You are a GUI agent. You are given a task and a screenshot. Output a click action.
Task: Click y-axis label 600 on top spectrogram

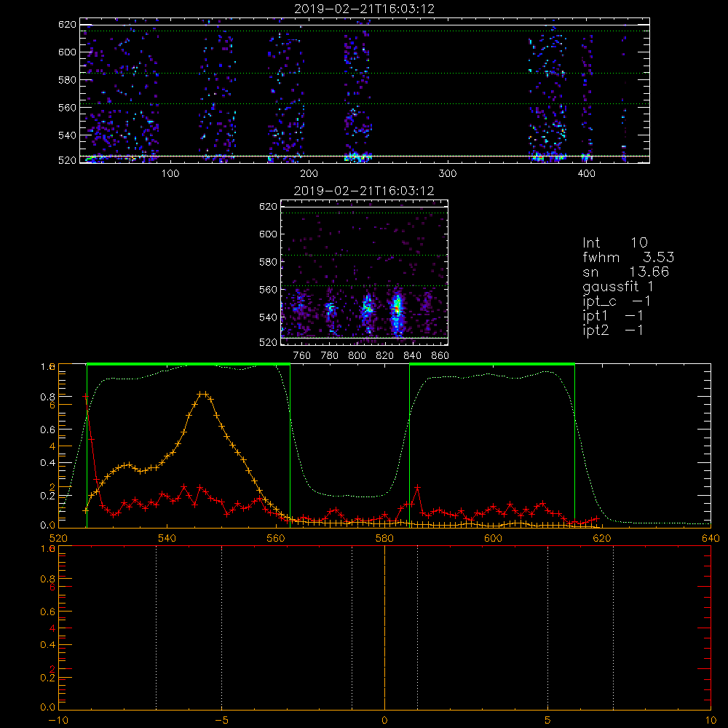click(67, 52)
